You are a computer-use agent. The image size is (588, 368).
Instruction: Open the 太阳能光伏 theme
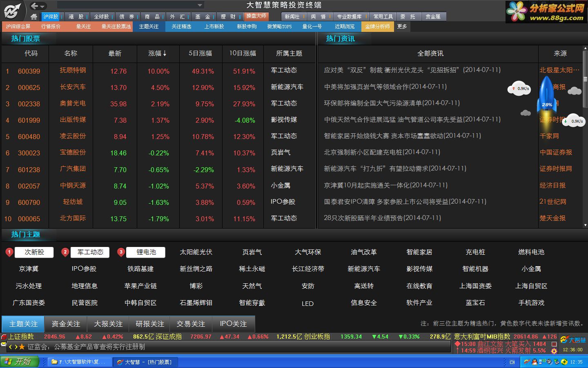tap(196, 252)
